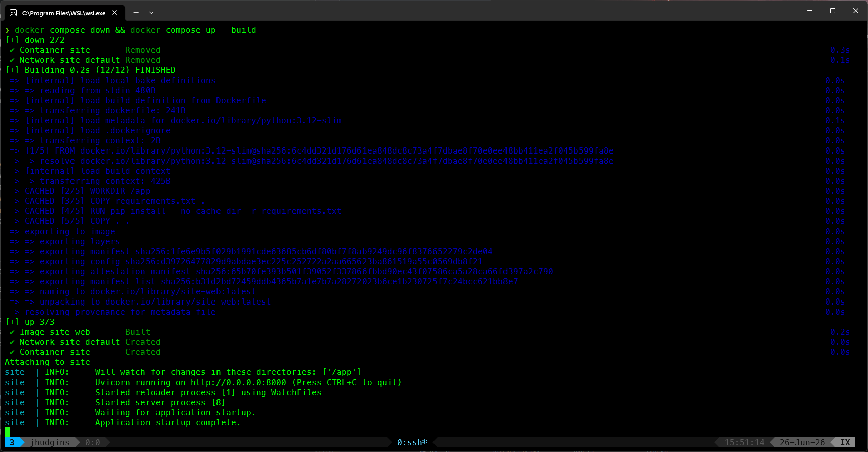Close the wsl.exe tab
The width and height of the screenshot is (868, 452).
115,13
